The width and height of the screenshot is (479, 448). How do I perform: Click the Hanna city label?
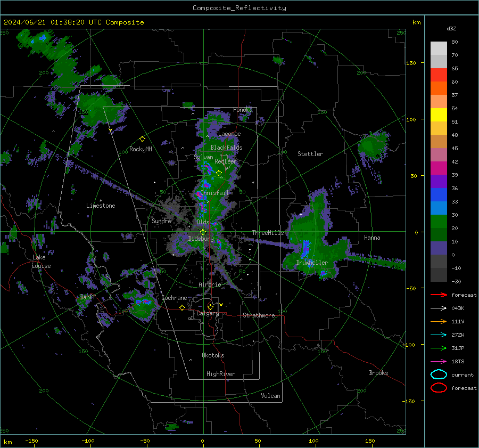click(372, 238)
